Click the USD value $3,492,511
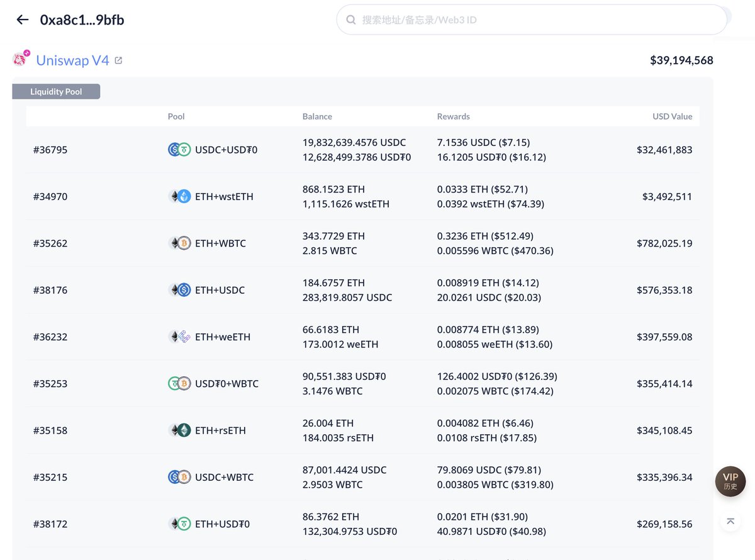The height and width of the screenshot is (560, 755). point(667,196)
